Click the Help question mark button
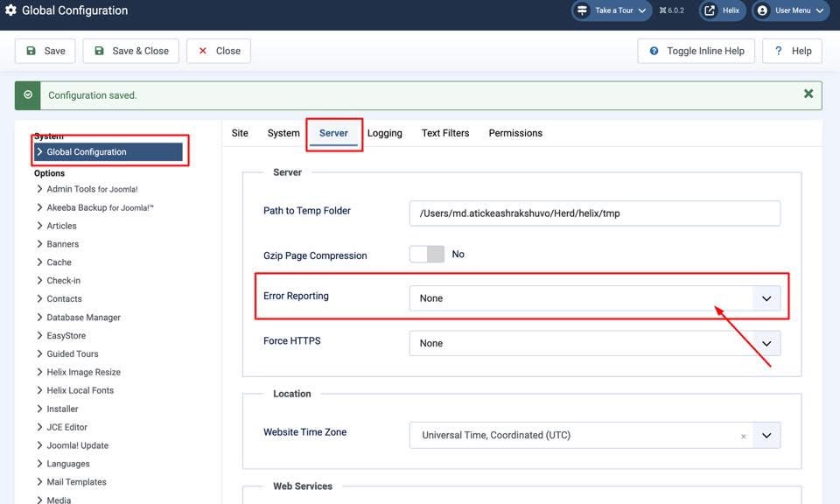840x504 pixels. (792, 51)
